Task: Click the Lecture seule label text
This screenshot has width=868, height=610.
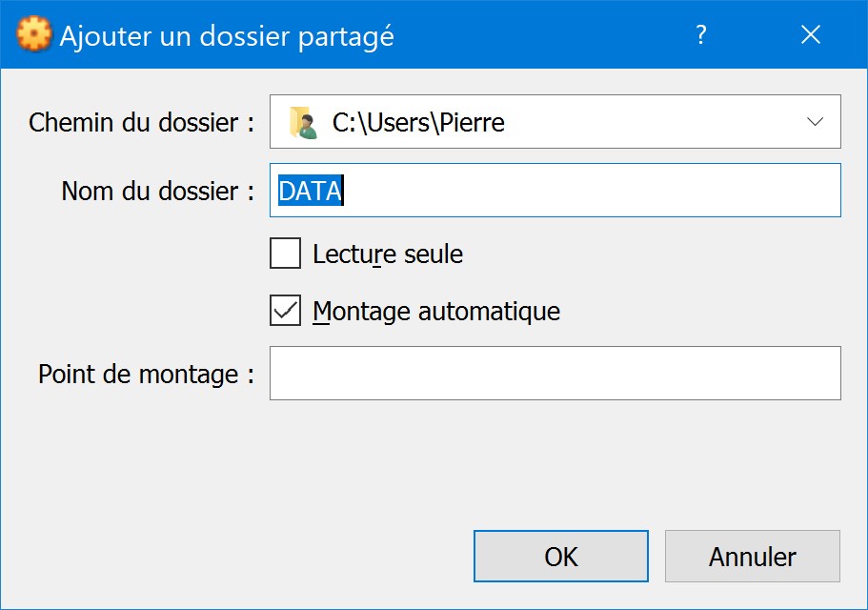Action: (x=388, y=254)
